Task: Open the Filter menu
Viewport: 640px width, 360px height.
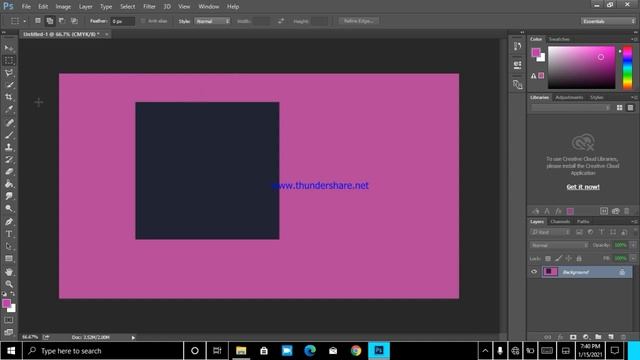Action: (149, 7)
